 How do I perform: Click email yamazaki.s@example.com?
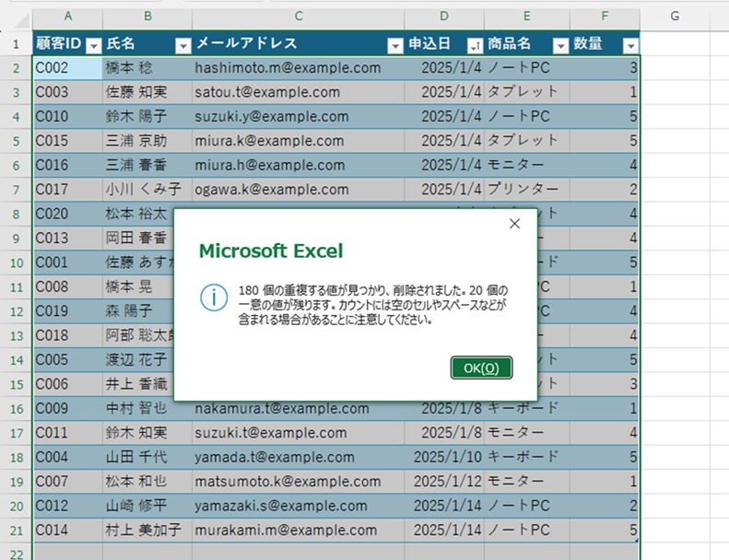299,506
